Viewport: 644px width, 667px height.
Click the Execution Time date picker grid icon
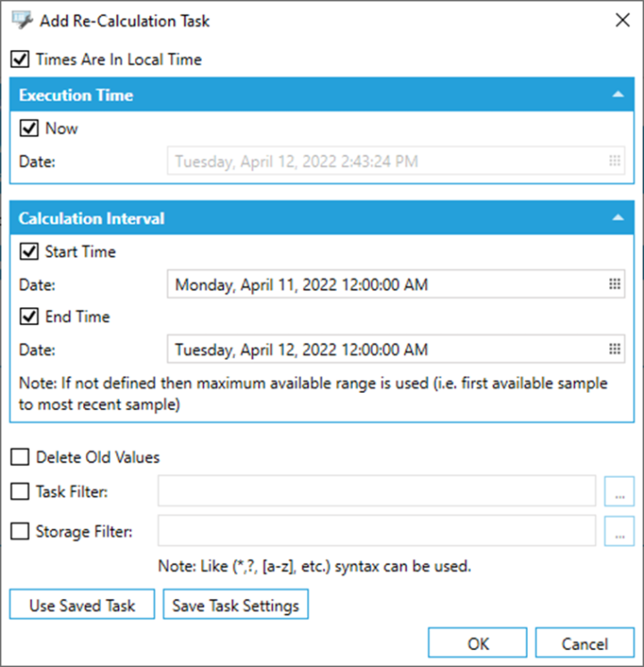pos(615,161)
